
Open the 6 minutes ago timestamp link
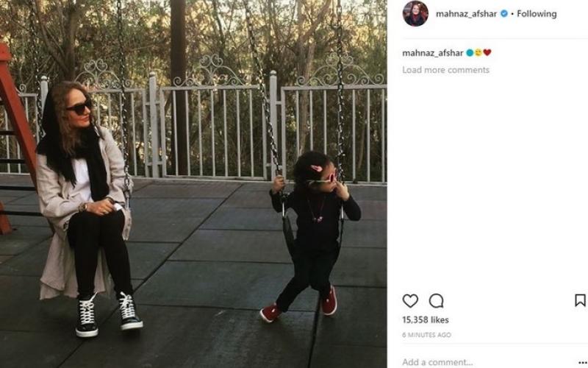click(x=426, y=335)
